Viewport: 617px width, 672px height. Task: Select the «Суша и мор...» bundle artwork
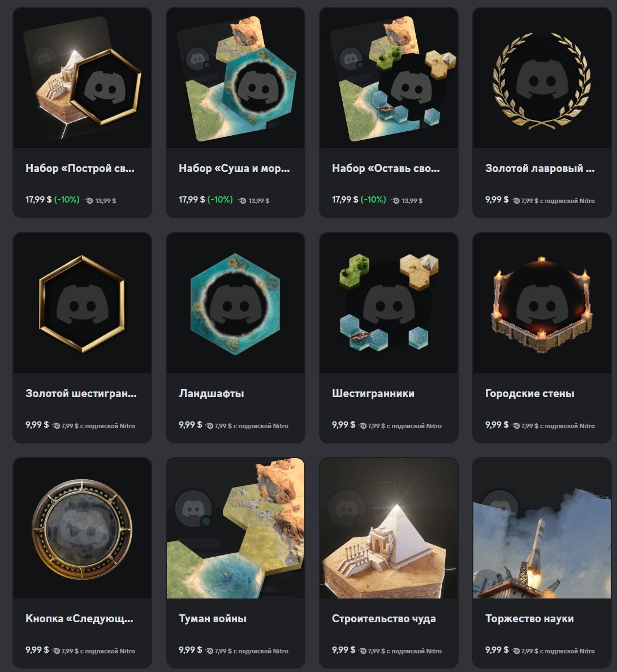[x=235, y=78]
